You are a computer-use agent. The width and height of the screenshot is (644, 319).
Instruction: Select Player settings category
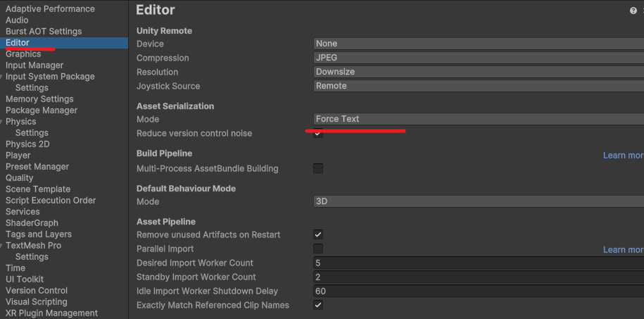[x=18, y=156]
